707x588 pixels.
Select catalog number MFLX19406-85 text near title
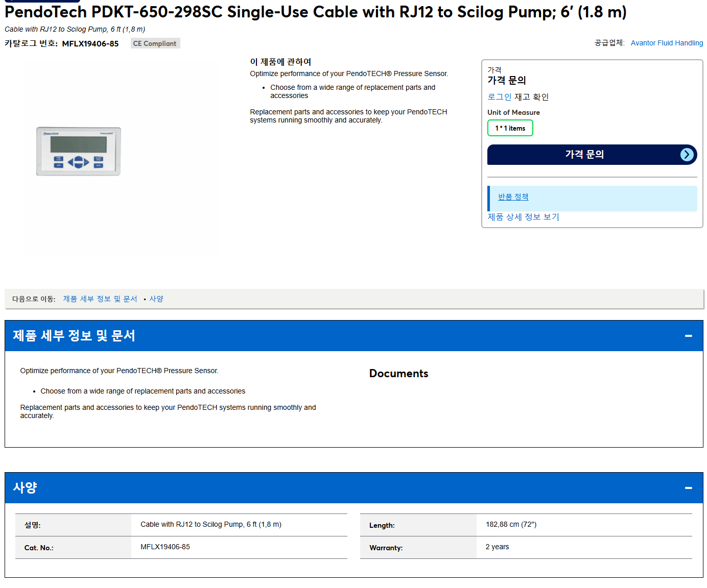coord(90,44)
